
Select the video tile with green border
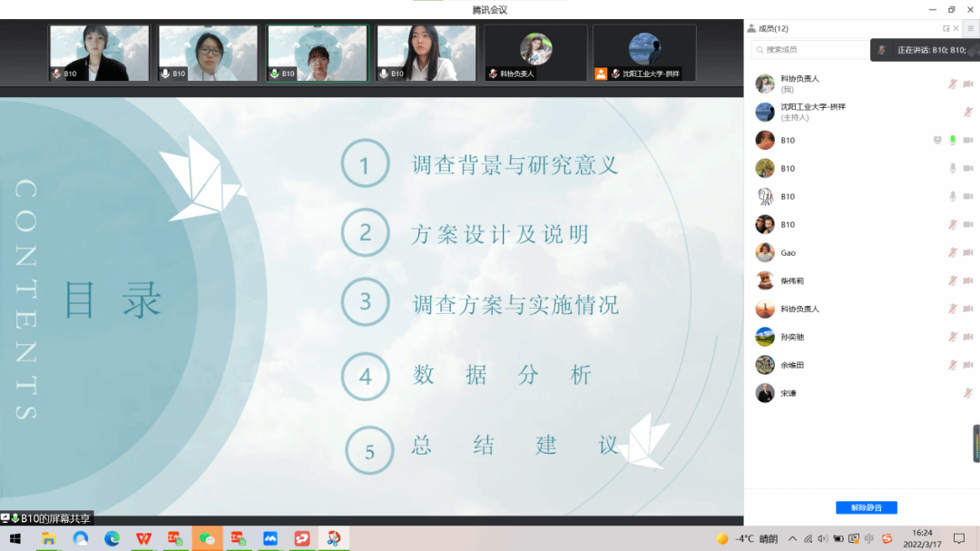pos(318,54)
